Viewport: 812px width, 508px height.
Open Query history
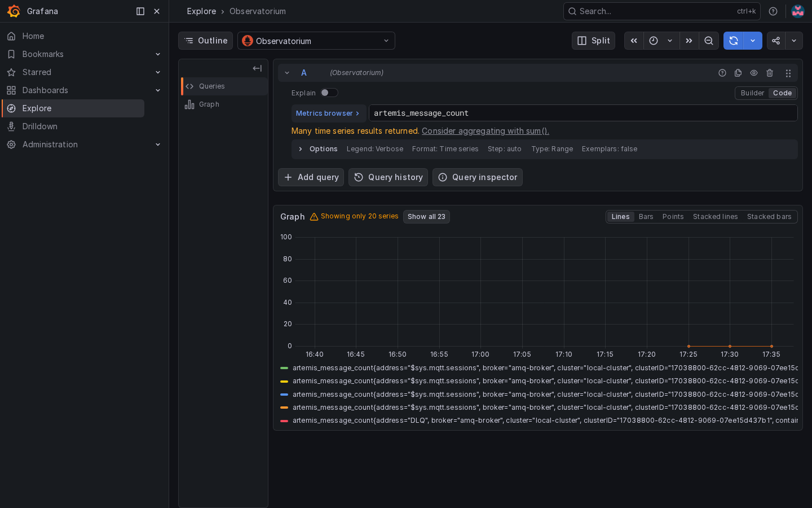click(388, 177)
